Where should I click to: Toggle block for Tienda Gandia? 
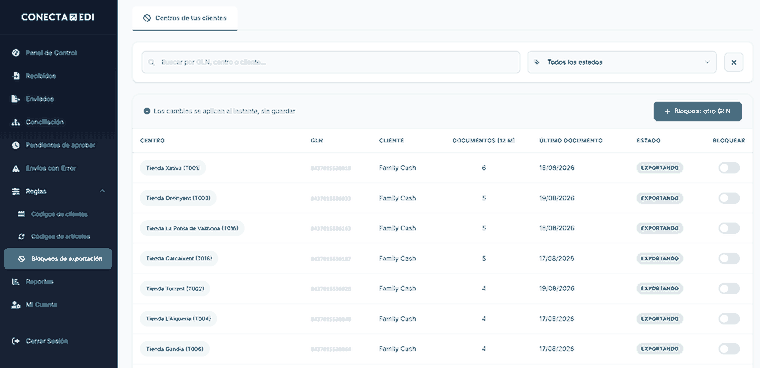click(729, 349)
